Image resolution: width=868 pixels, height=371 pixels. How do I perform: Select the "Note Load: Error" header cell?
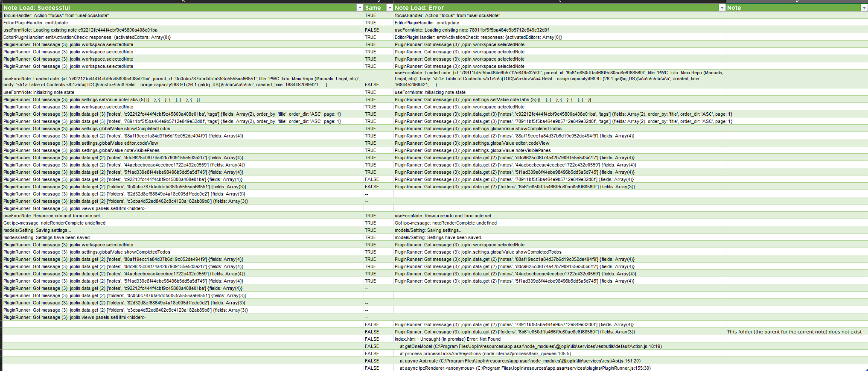(559, 8)
